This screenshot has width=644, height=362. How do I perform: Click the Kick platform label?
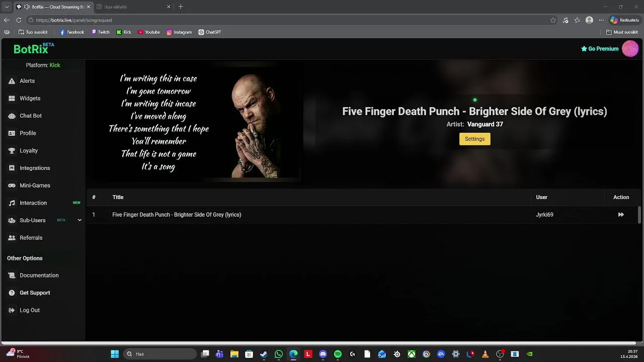(x=55, y=65)
